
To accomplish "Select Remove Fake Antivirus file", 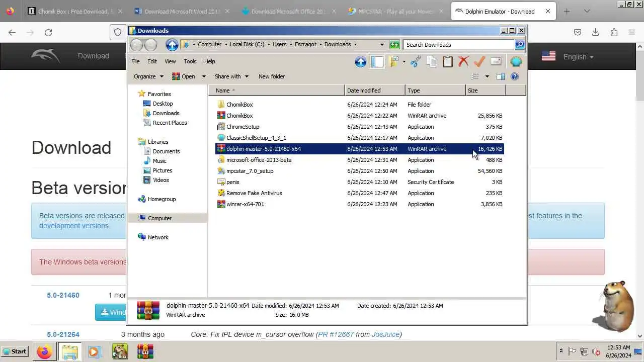I will tap(359, 193).
